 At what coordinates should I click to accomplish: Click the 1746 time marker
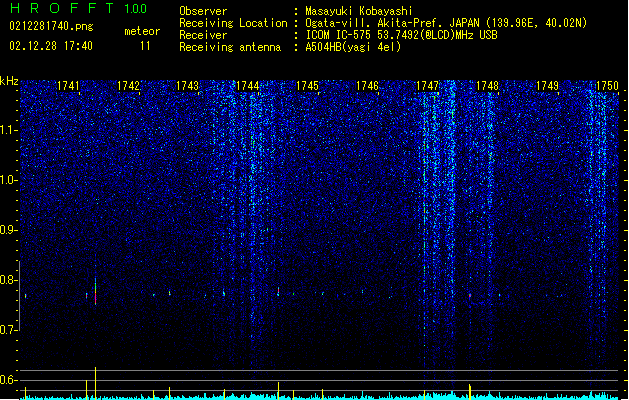pyautogui.click(x=367, y=86)
